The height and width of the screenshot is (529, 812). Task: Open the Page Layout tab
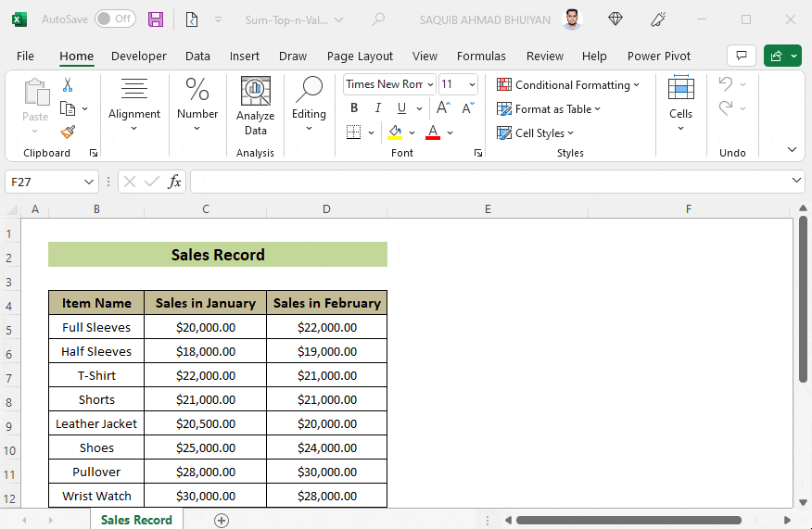[360, 56]
